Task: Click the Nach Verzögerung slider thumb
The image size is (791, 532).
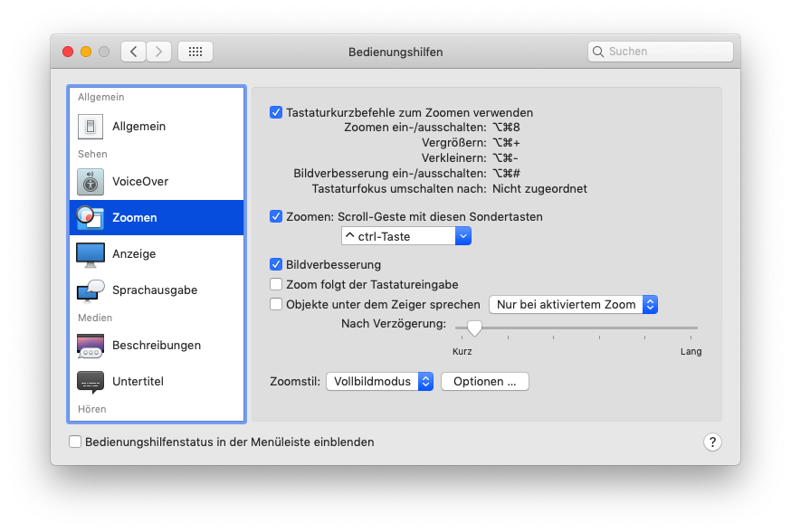Action: click(x=474, y=328)
